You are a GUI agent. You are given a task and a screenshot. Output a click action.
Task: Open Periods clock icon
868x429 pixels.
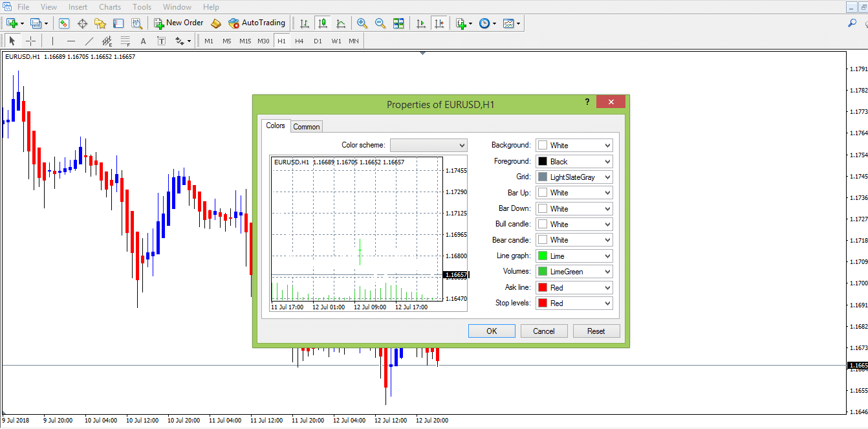(x=485, y=23)
